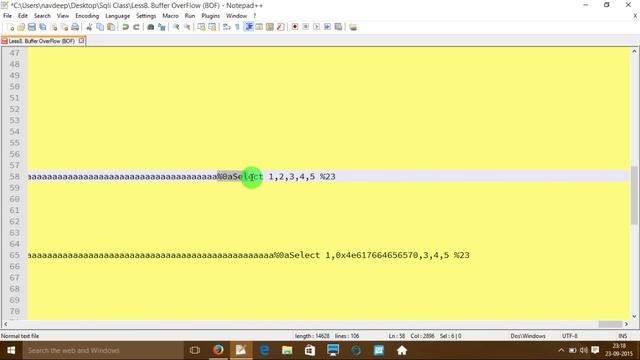Undo the last edit with green arrow
The image size is (640, 360).
point(125,27)
